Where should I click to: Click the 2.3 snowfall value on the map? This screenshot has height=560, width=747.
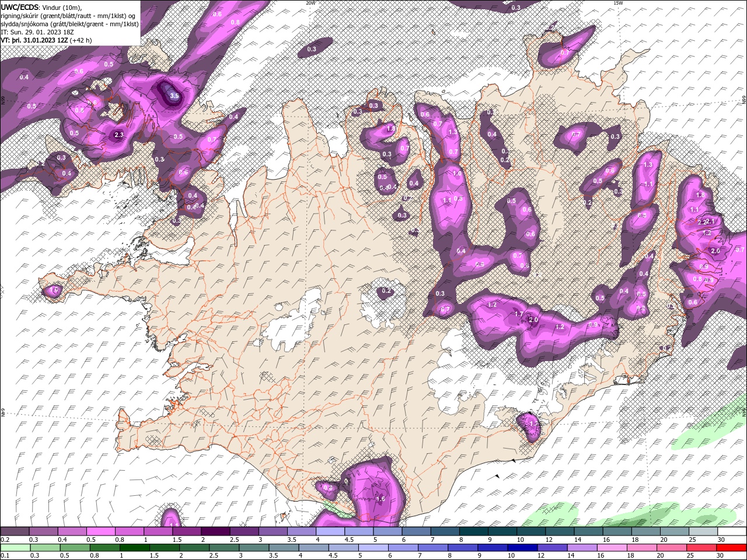(x=118, y=135)
